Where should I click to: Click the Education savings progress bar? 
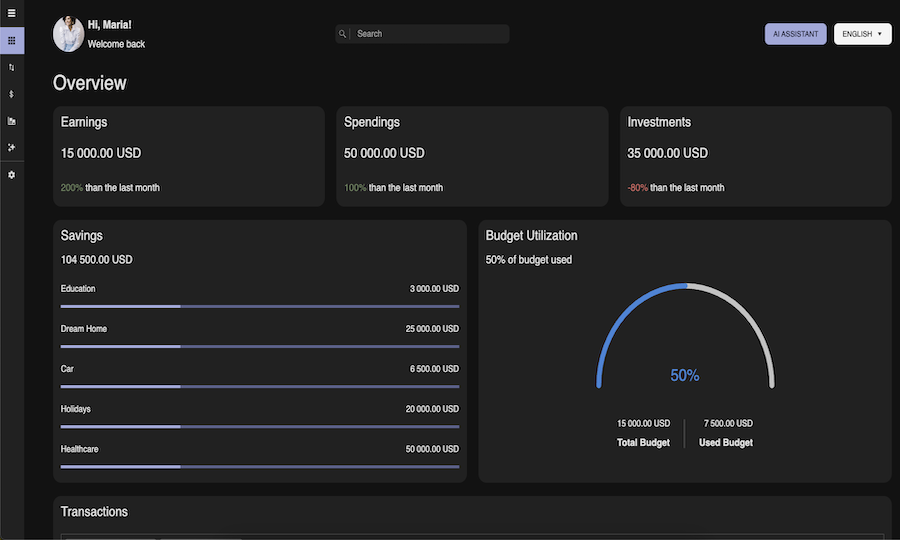click(259, 306)
